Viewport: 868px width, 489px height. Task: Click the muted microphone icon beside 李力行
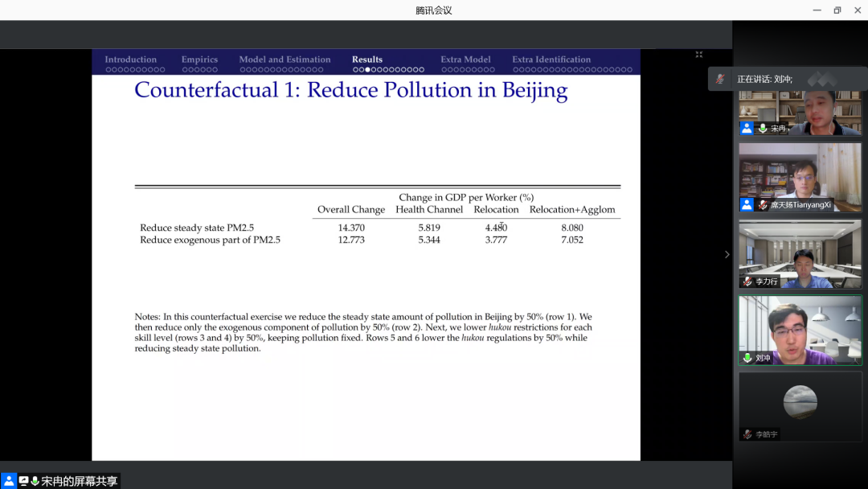(x=747, y=281)
